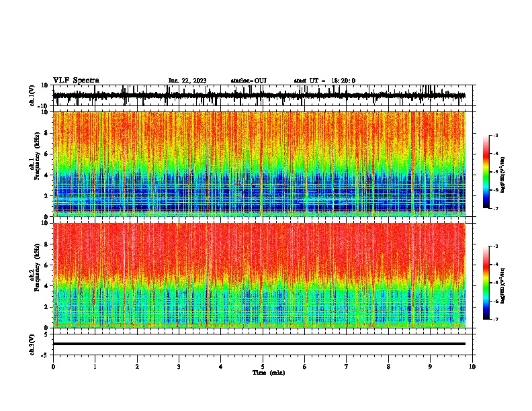532x411 pixels.
Task: Click the "1" tick label on Time axis
Action: point(95,367)
